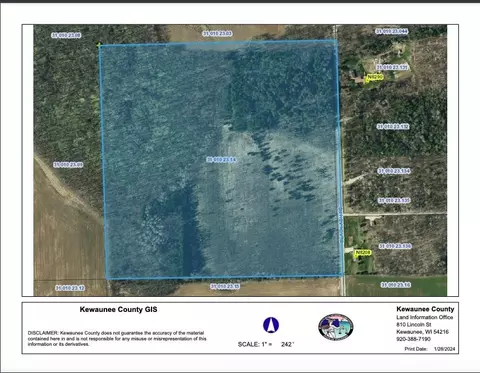
Task: Click parcel label 31 010 23.15
Action: (225, 286)
